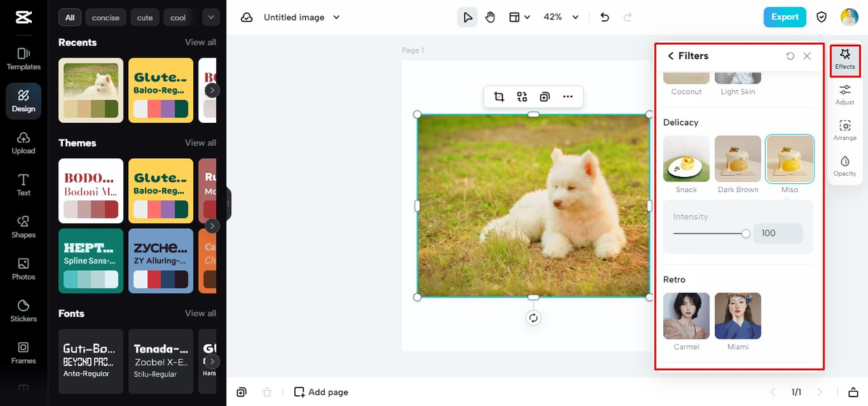Viewport: 868px width, 406px height.
Task: Open the Shapes panel
Action: click(24, 227)
